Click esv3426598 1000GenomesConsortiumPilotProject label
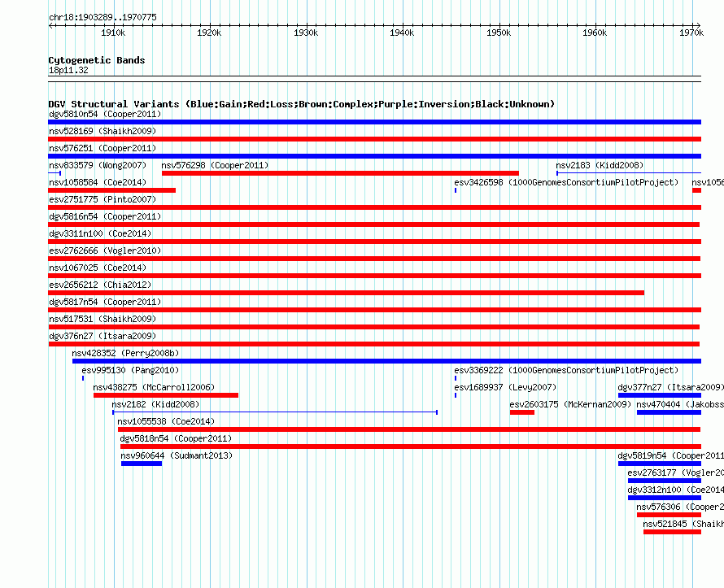 pyautogui.click(x=566, y=182)
